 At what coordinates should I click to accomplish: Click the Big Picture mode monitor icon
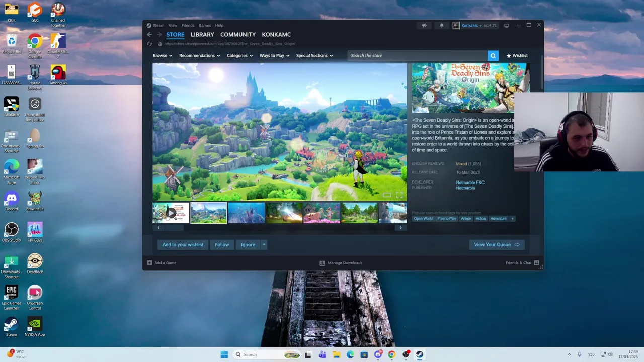[x=506, y=25]
